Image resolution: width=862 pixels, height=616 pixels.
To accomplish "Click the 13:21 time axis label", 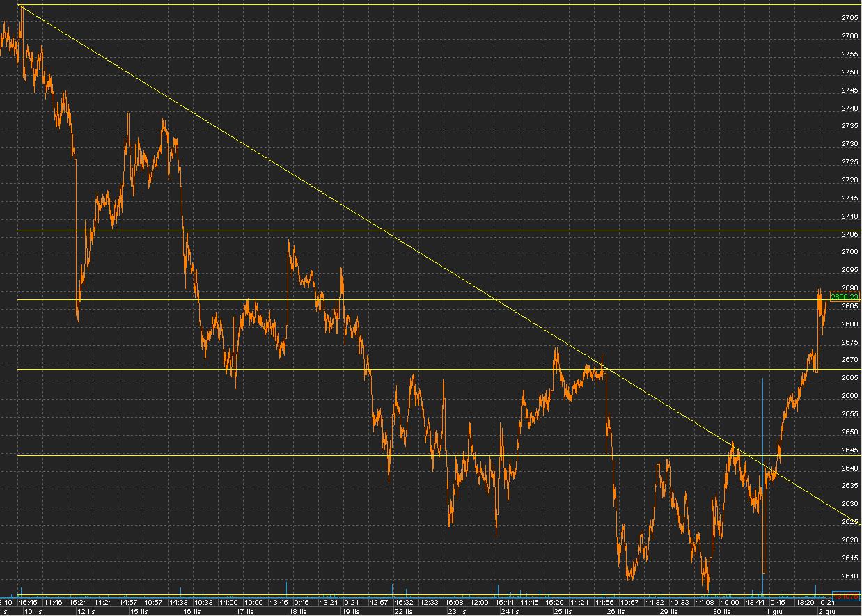I will point(329,602).
